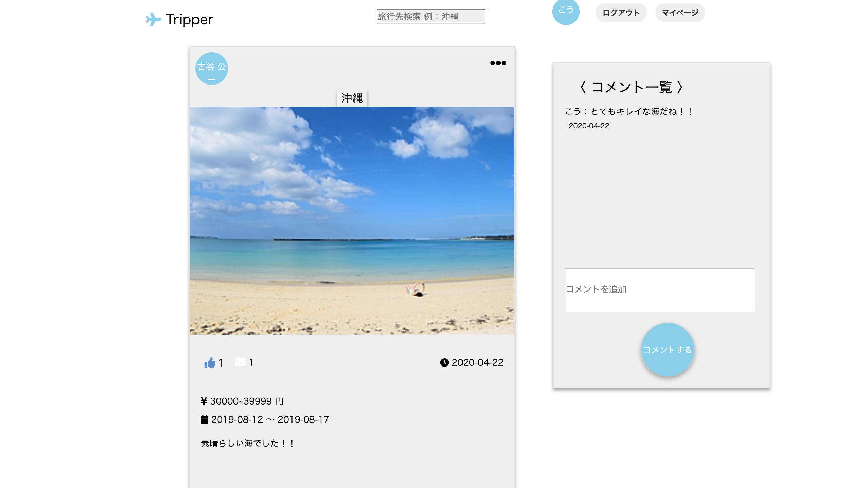Viewport: 868px width, 488px height.
Task: Click the コメントを追加 text area
Action: pos(659,289)
